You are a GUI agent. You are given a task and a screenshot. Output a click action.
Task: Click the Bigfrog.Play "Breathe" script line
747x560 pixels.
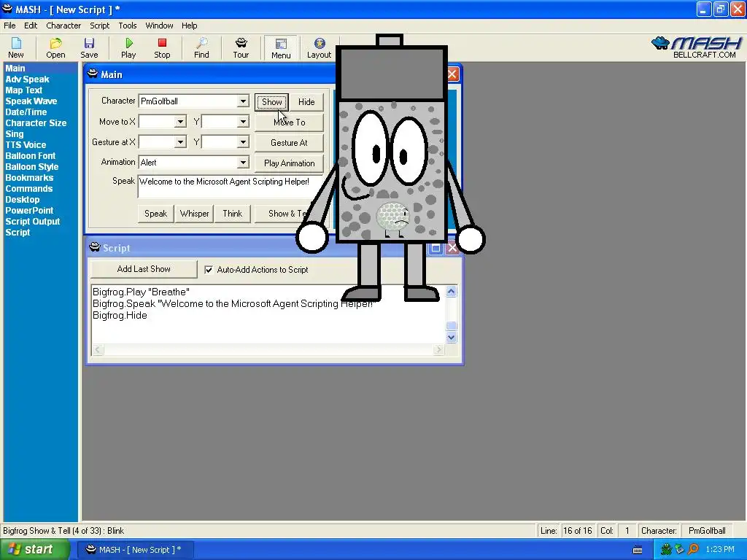tap(141, 292)
